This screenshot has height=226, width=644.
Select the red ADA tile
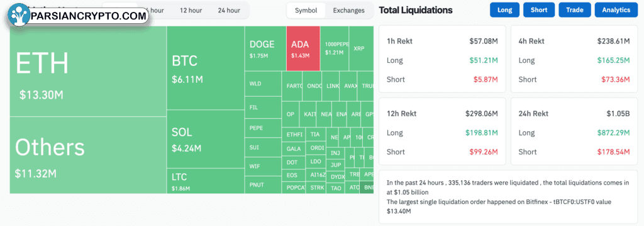(x=303, y=48)
